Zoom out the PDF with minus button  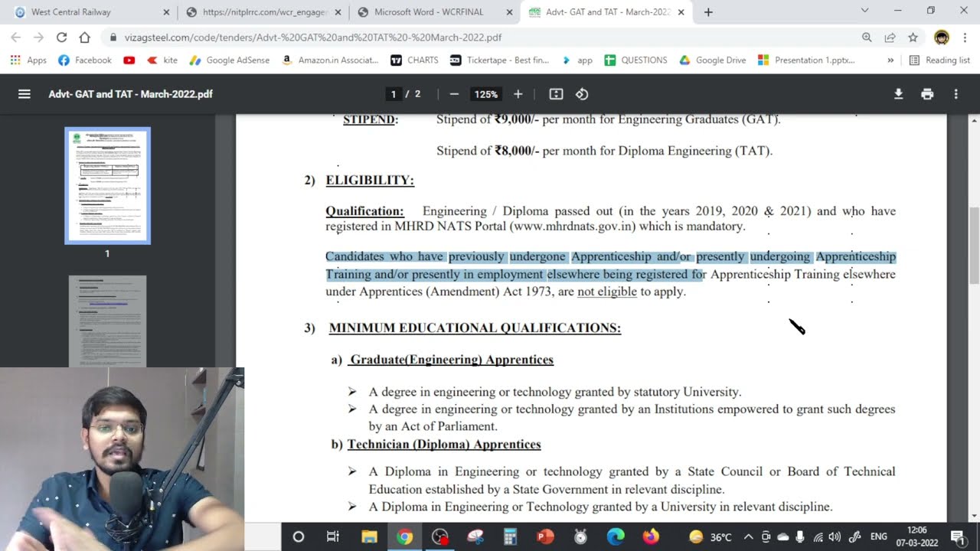[454, 94]
